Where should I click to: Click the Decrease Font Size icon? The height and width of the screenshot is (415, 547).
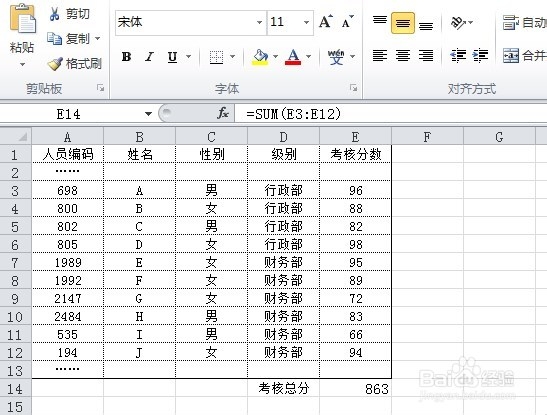[347, 22]
